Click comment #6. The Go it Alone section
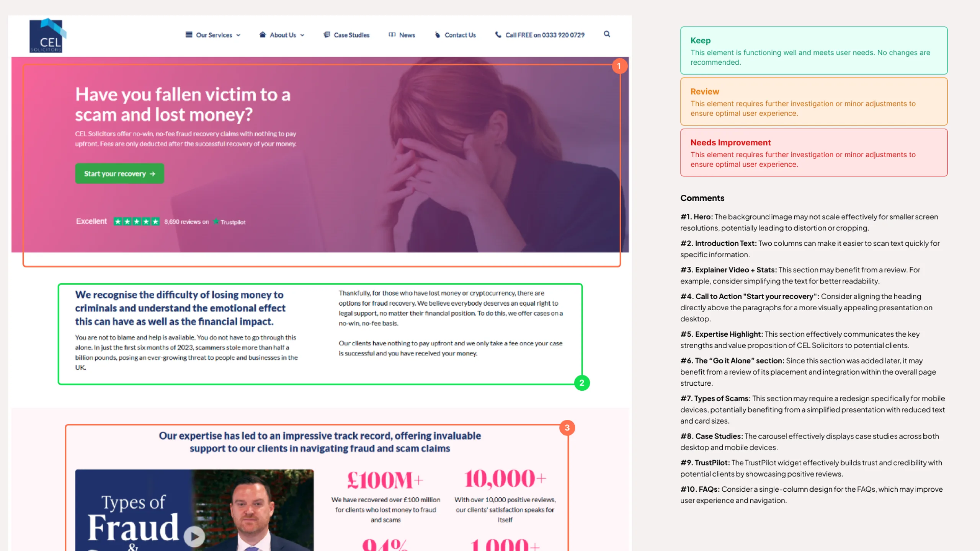Screen dimensions: 980x551 pos(808,372)
